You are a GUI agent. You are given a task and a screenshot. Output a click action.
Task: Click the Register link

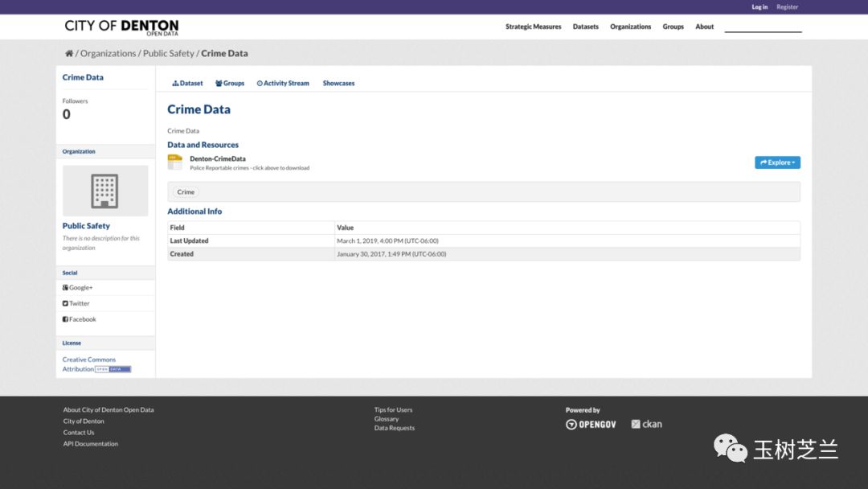pos(787,7)
